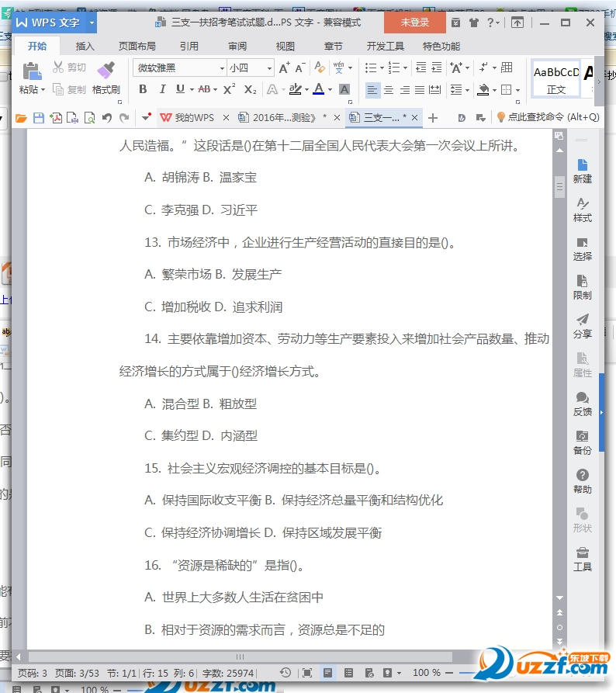Click the 分享 (Share) sidebar icon
This screenshot has width=616, height=693.
[582, 326]
